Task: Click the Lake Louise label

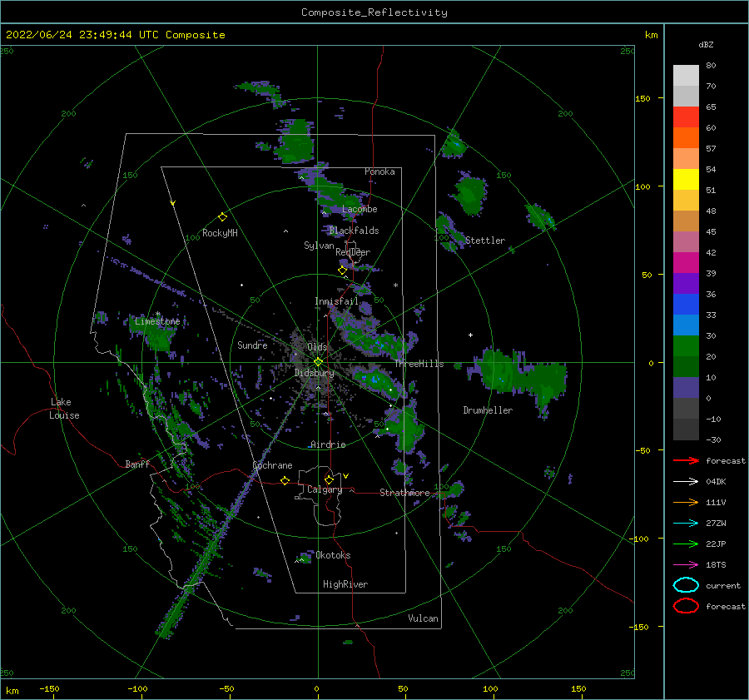Action: click(65, 409)
